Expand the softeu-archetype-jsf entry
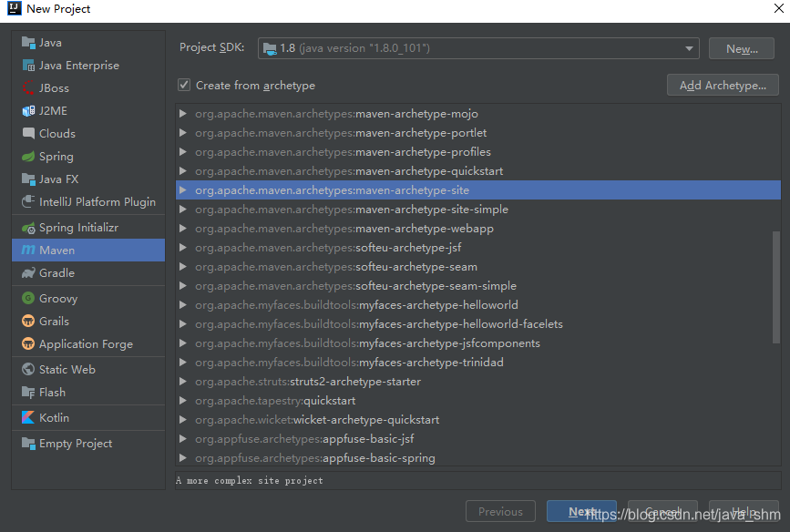 (x=183, y=248)
